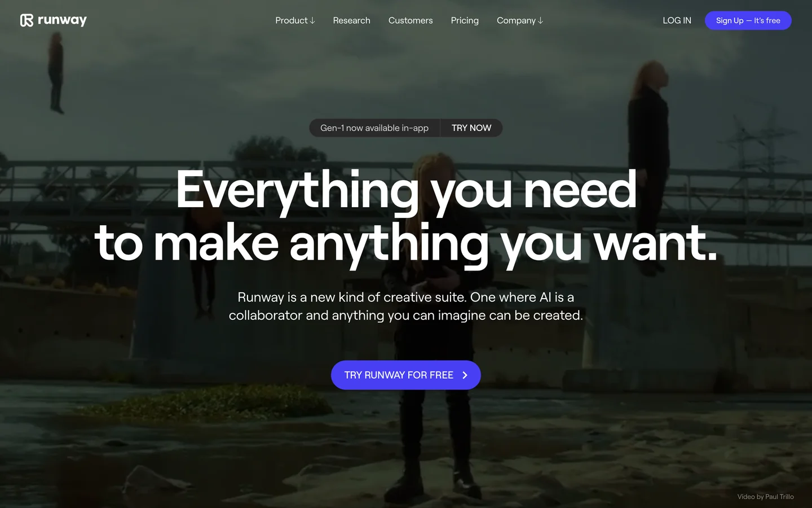Click the to make anything you want line

point(406,243)
